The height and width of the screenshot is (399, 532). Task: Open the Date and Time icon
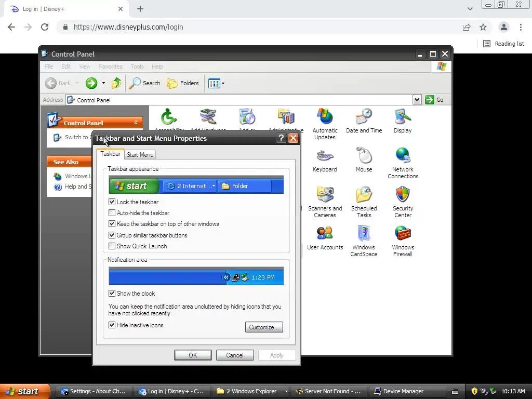click(364, 121)
